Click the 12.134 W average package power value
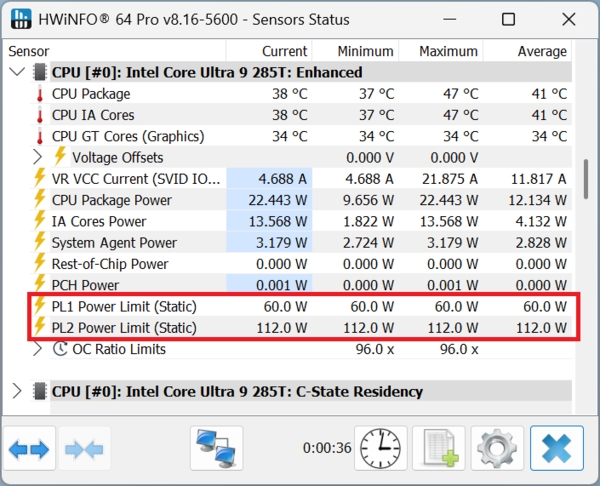 point(537,200)
